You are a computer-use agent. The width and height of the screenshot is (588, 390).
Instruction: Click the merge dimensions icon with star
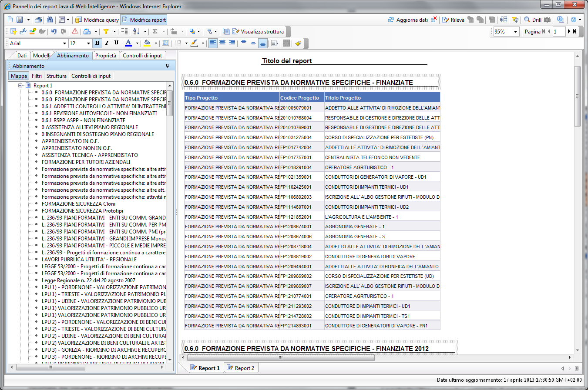(x=33, y=31)
